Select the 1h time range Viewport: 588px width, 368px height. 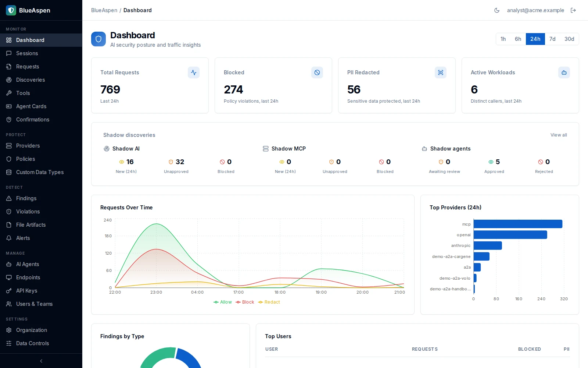(503, 39)
